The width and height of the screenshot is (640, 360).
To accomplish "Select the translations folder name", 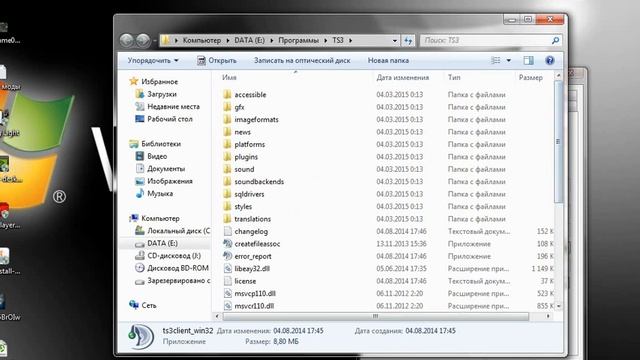I will pyautogui.click(x=252, y=219).
